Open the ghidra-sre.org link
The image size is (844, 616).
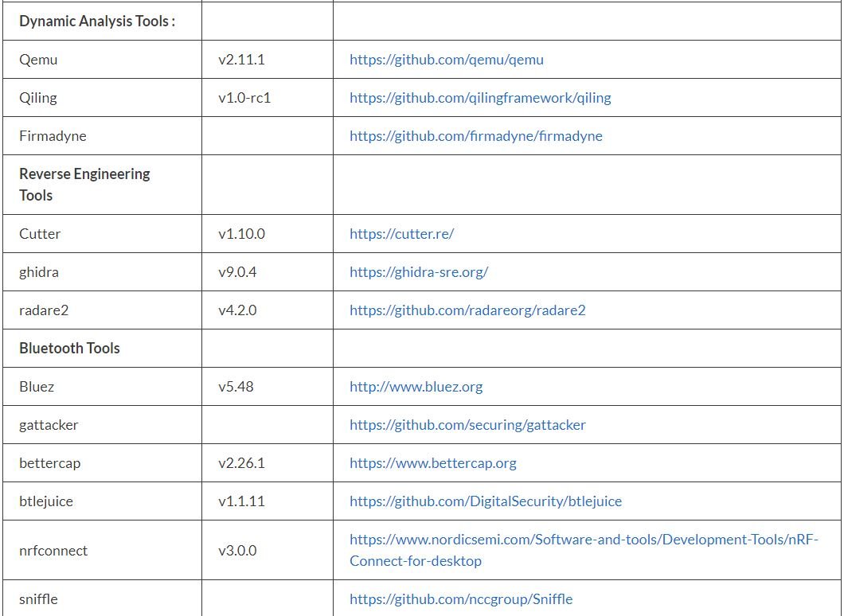[x=419, y=271]
